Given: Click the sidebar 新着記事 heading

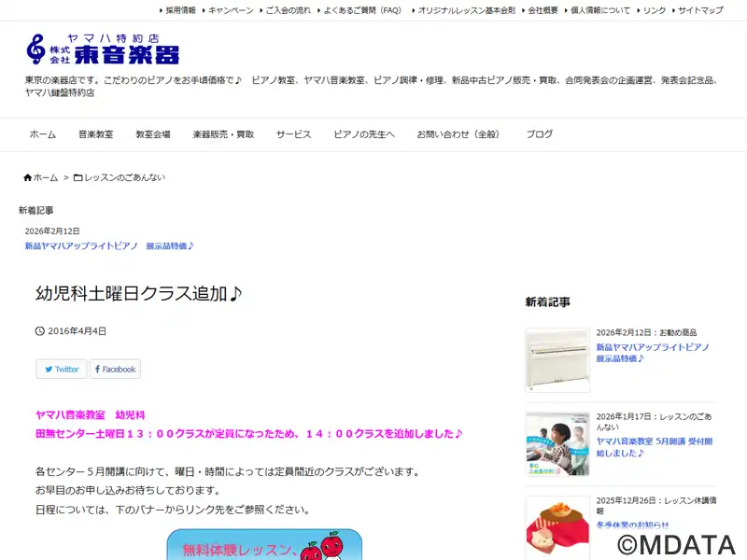Looking at the screenshot, I should tap(547, 301).
